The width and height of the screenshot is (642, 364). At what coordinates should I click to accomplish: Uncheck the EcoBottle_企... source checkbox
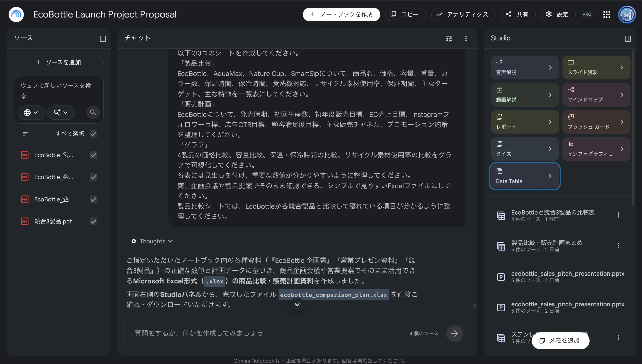[93, 199]
